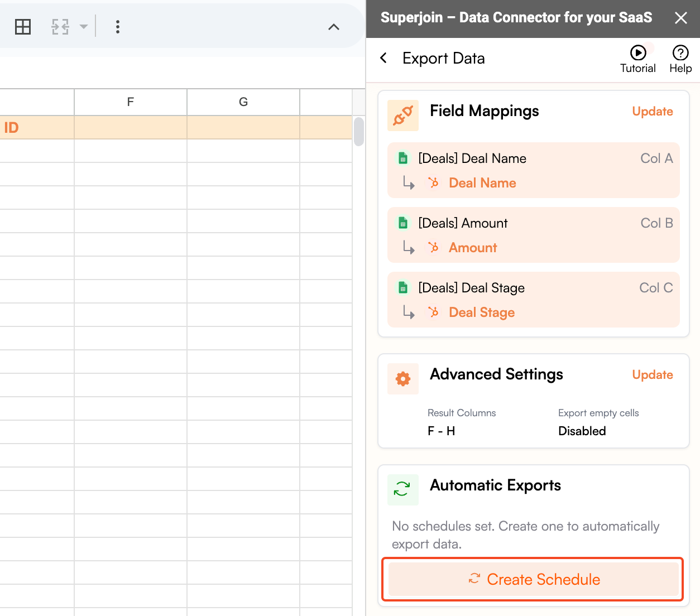Click the Create Schedule button
Viewport: 700px width, 616px height.
coord(533,579)
